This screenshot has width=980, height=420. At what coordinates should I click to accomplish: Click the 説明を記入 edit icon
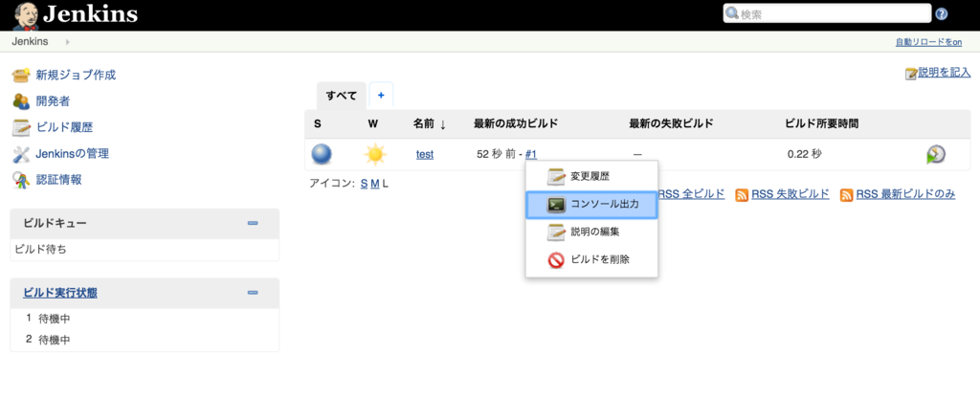point(911,74)
